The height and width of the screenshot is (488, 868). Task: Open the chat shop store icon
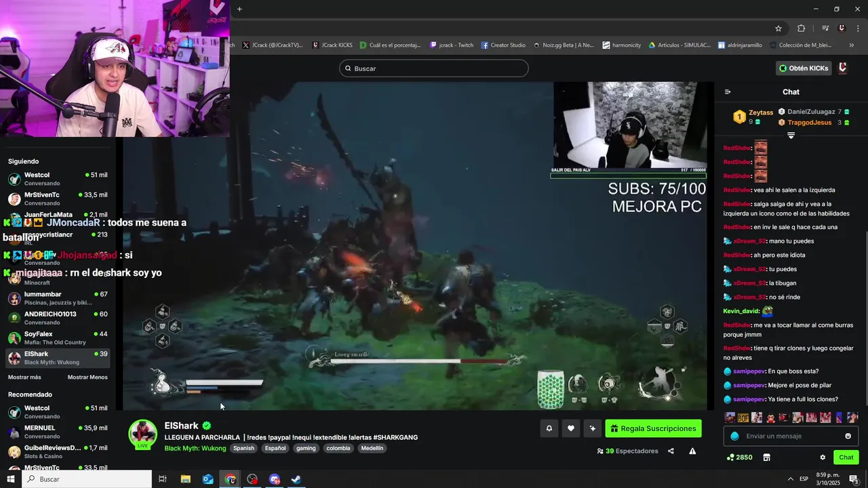pyautogui.click(x=766, y=457)
